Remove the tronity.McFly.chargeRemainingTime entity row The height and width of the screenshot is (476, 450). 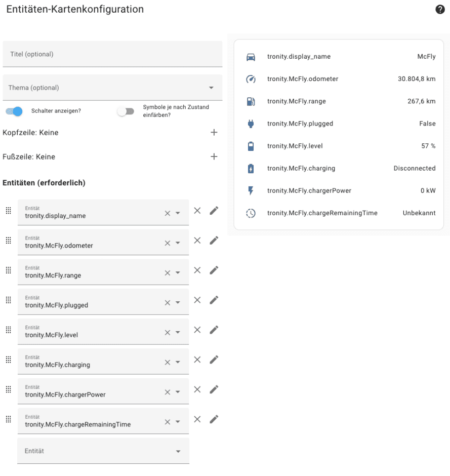197,419
